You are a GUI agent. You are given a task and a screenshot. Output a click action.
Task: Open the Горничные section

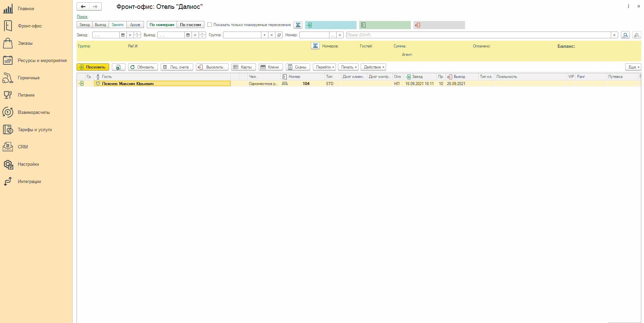click(x=28, y=78)
